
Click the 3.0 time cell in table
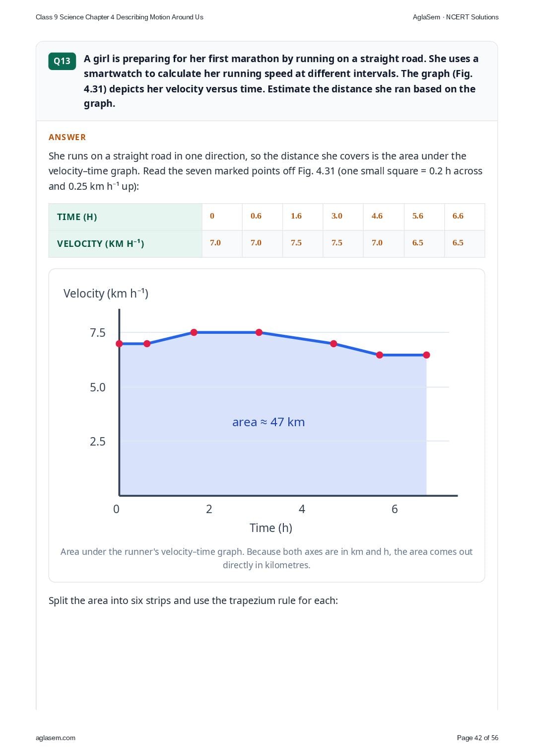pyautogui.click(x=337, y=216)
